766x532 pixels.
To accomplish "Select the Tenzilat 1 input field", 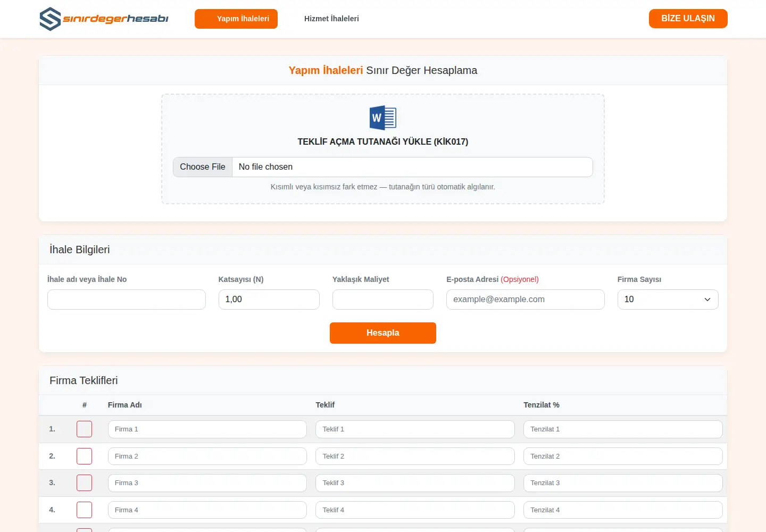I will (623, 429).
